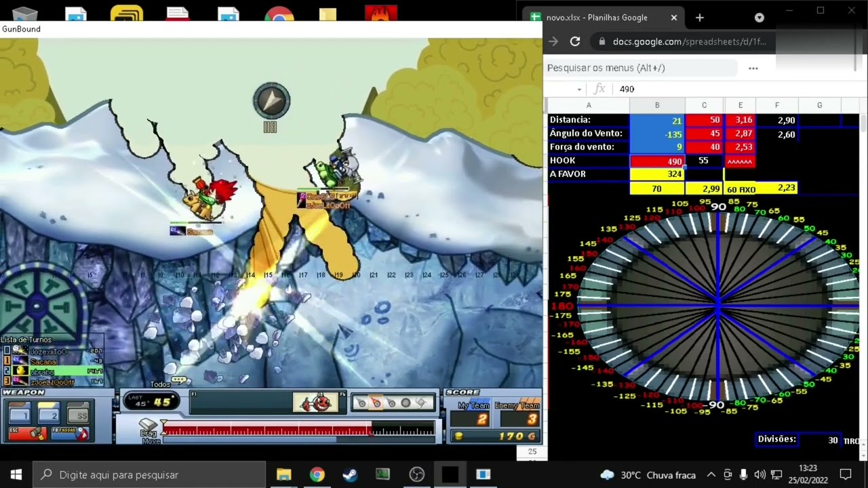This screenshot has height=488, width=868.
Task: Select the SS special shot button
Action: click(x=79, y=414)
